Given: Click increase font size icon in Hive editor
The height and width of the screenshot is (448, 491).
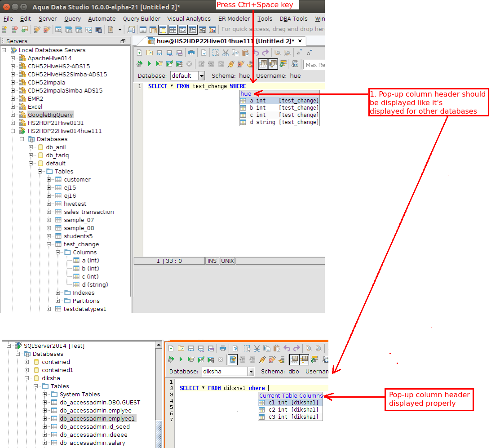Looking at the screenshot, I should point(309,53).
